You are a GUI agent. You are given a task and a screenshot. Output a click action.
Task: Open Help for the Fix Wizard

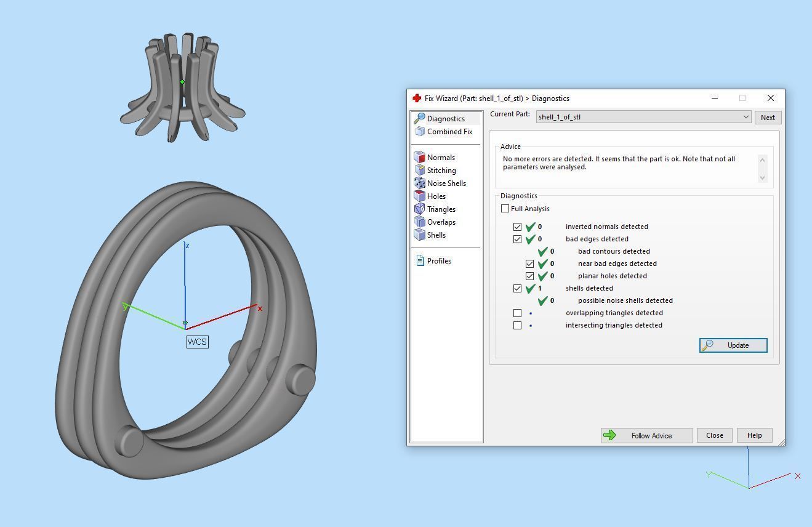[x=754, y=435]
